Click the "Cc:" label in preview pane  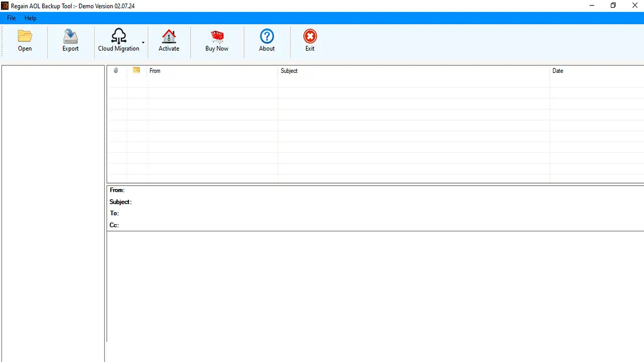tap(114, 225)
